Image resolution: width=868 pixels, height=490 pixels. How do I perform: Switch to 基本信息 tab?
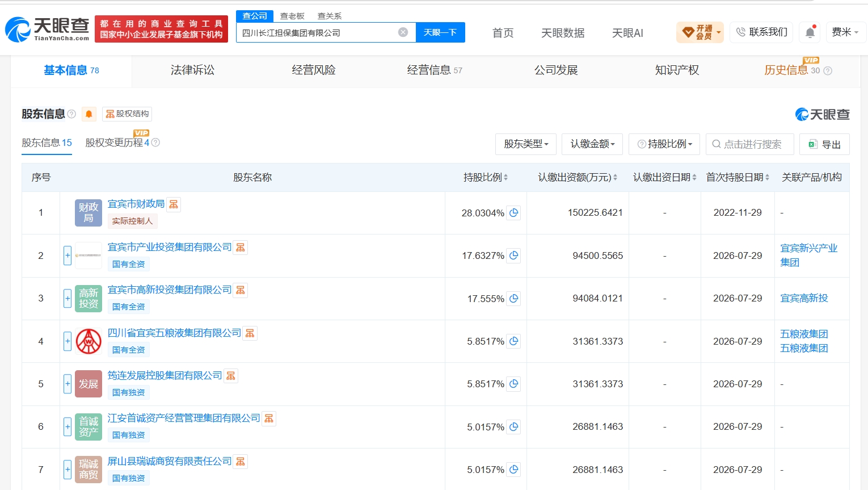(x=71, y=70)
